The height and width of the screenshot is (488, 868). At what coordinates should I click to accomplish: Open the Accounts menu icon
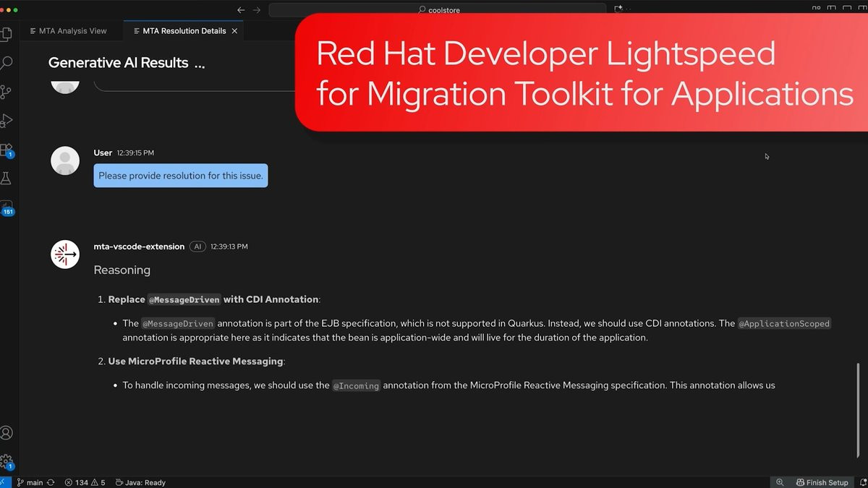(x=7, y=433)
